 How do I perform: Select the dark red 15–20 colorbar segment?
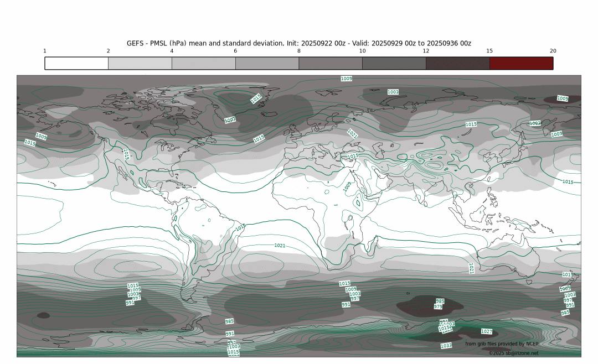click(x=521, y=63)
